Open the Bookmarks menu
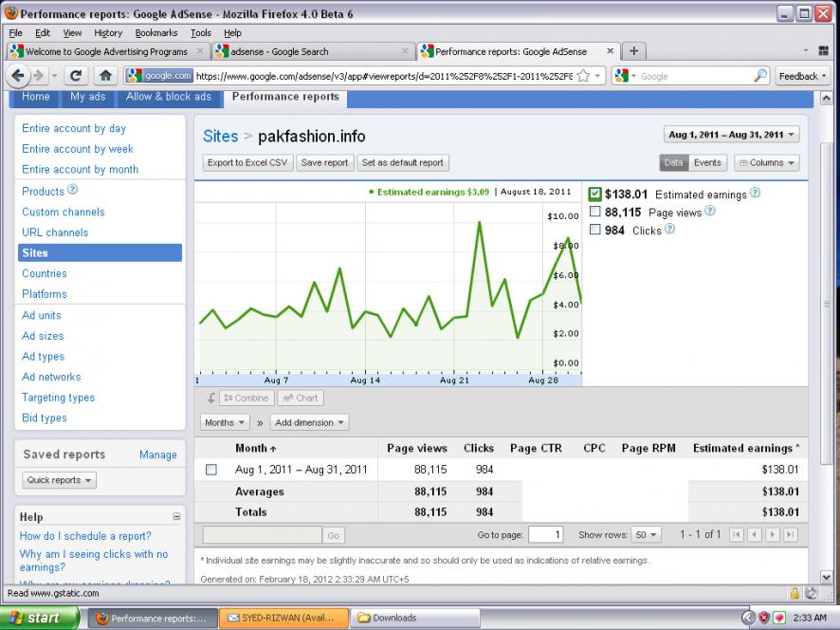The height and width of the screenshot is (630, 840). coord(155,32)
